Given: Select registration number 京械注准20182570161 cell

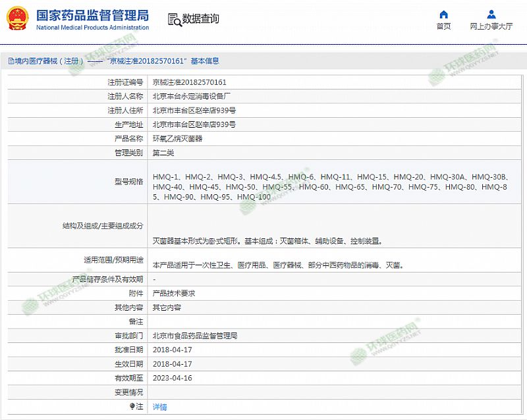Looking at the screenshot, I should [190, 82].
